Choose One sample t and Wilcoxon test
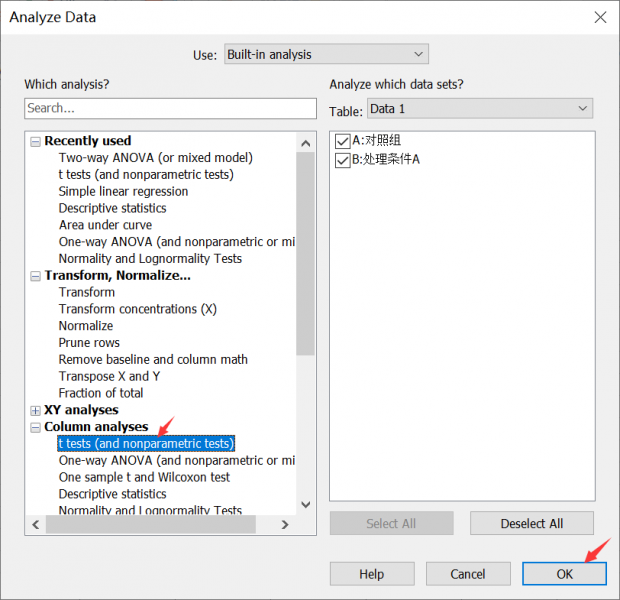The height and width of the screenshot is (600, 620). coord(144,477)
